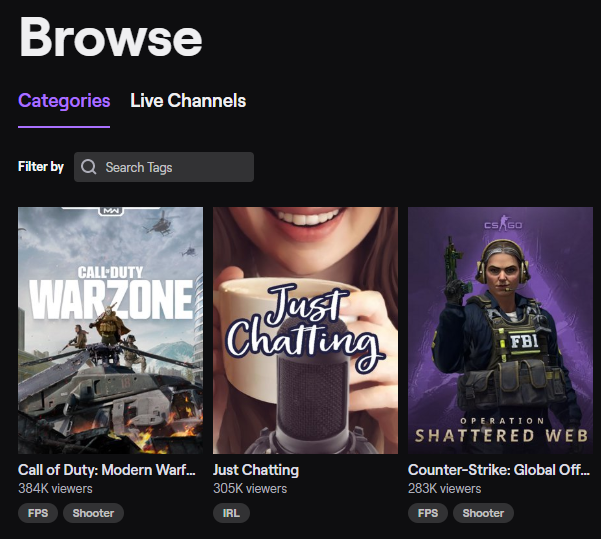
Task: Select FPS tag under Counter-Strike
Action: pyautogui.click(x=428, y=513)
